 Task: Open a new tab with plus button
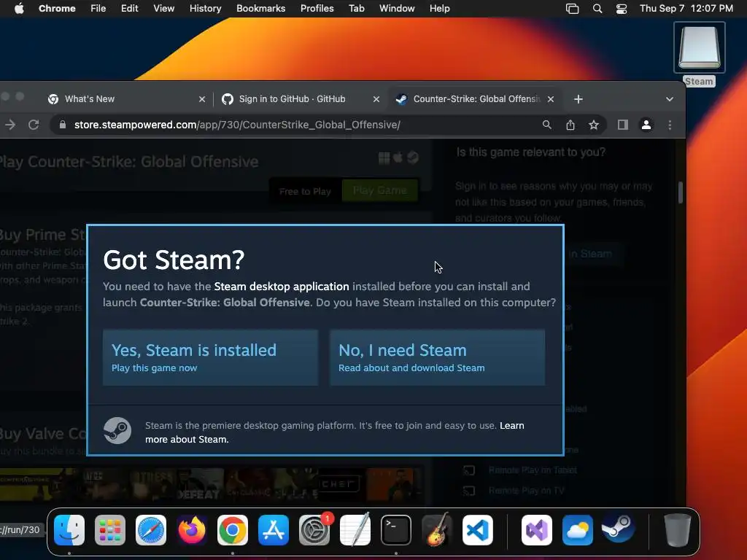pos(578,99)
